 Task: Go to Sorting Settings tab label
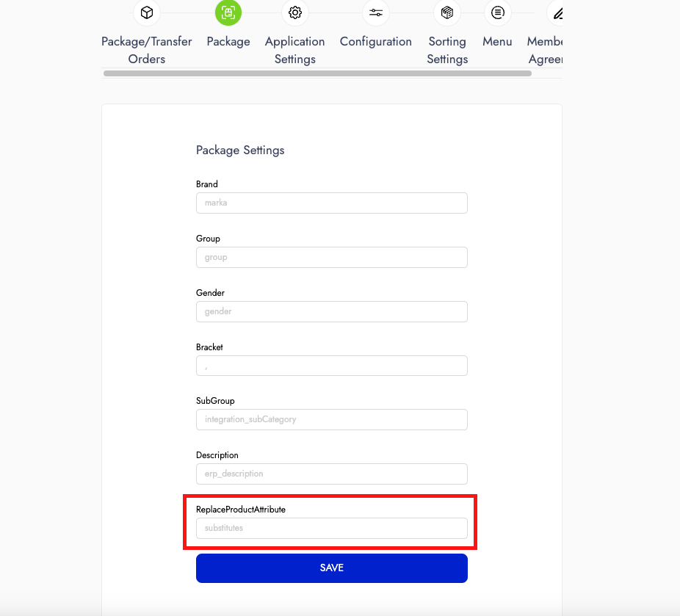pyautogui.click(x=447, y=50)
